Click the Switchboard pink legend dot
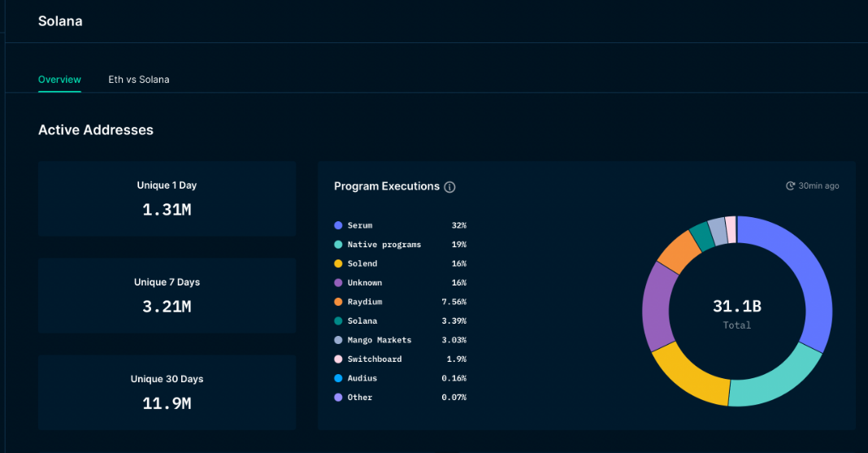Screen dimensions: 868x453 338,359
